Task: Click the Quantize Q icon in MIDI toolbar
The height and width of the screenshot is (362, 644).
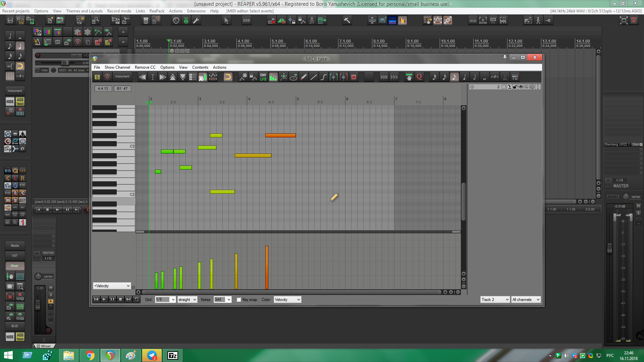Action: pos(419,77)
